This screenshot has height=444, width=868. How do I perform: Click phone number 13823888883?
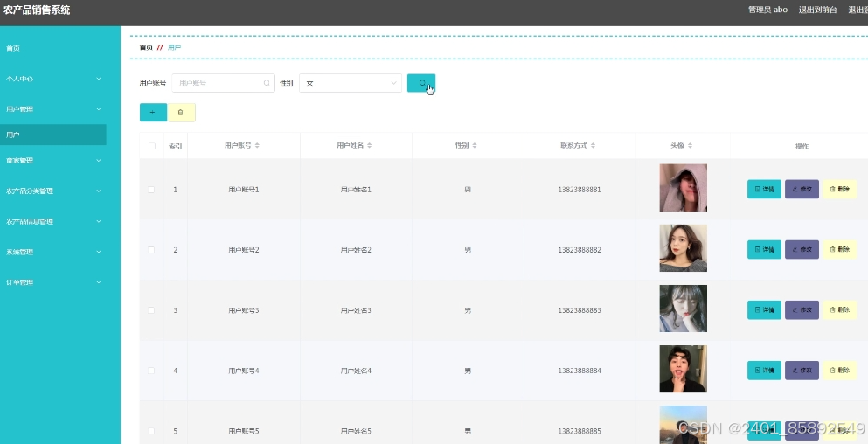point(579,310)
